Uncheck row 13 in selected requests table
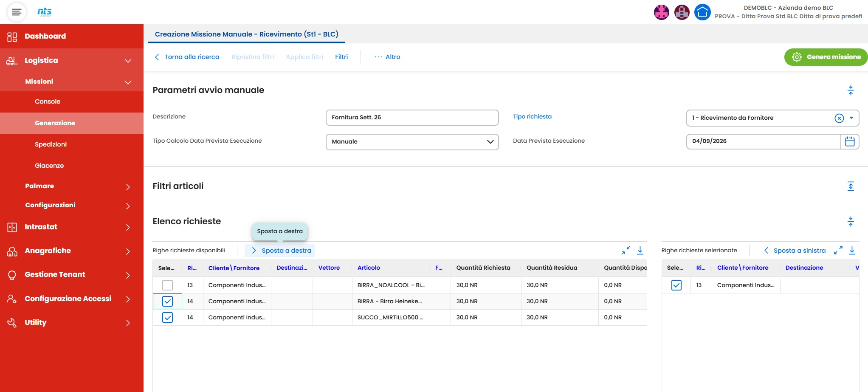 (x=676, y=285)
